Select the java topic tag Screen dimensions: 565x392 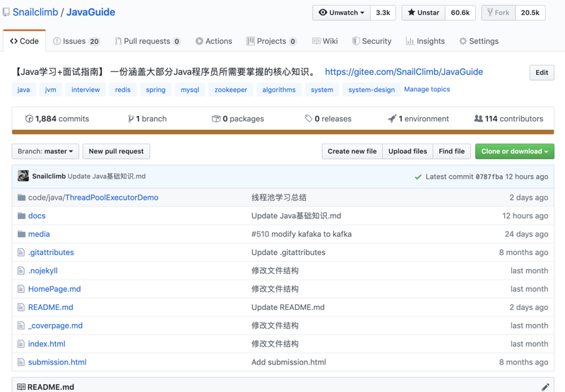23,90
